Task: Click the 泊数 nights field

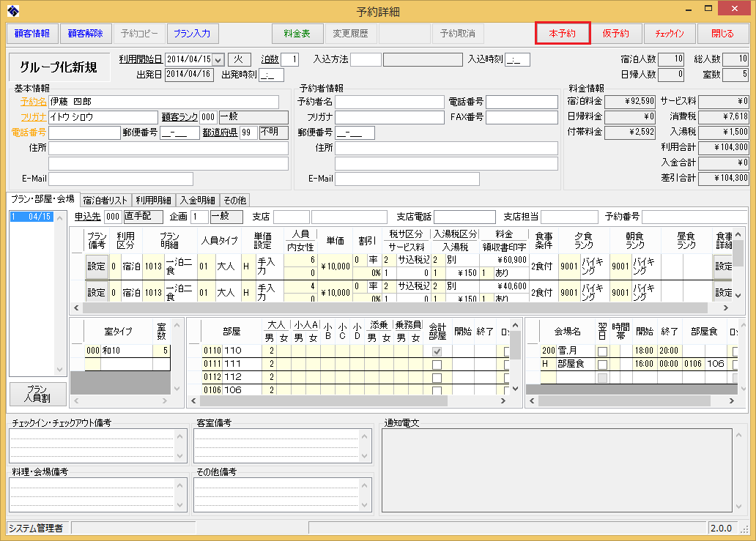Action: tap(289, 60)
